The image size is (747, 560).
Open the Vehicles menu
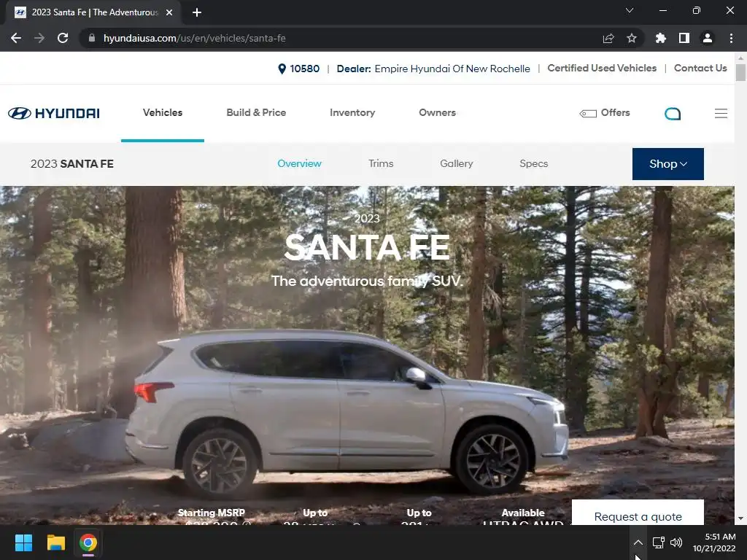click(x=163, y=113)
